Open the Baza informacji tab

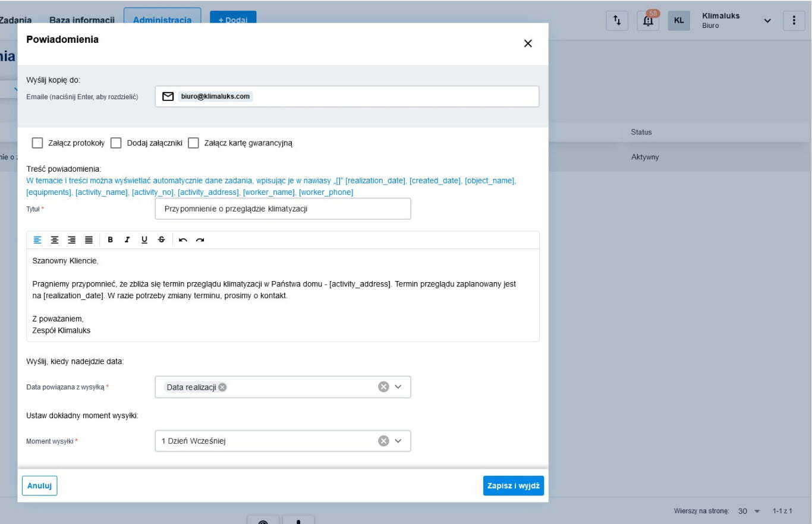pyautogui.click(x=82, y=20)
